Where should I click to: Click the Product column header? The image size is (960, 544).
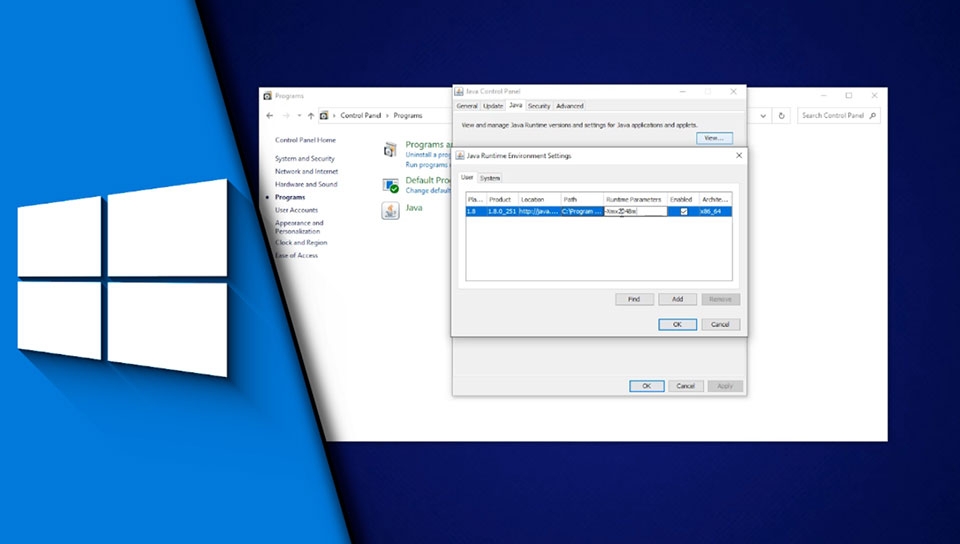[502, 199]
